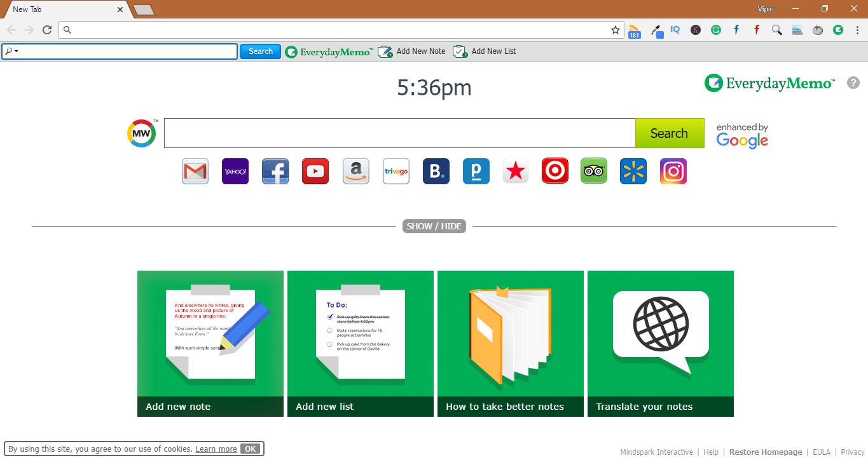Click the yellow Search button
Screen dimensions: 868x460
coord(669,133)
